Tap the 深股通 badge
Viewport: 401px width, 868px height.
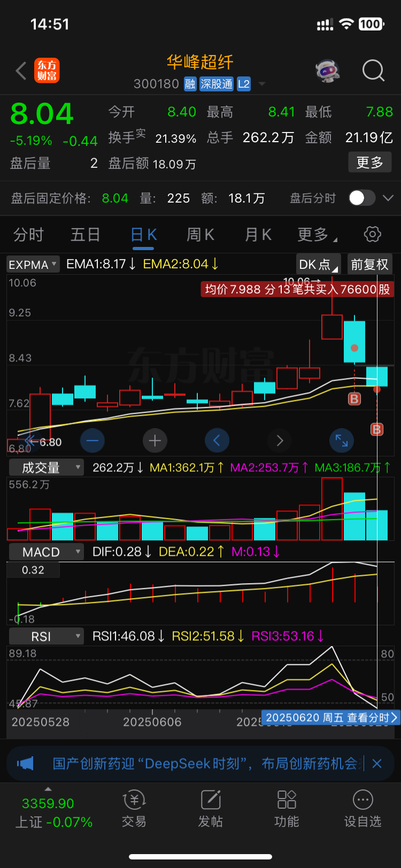pos(217,84)
